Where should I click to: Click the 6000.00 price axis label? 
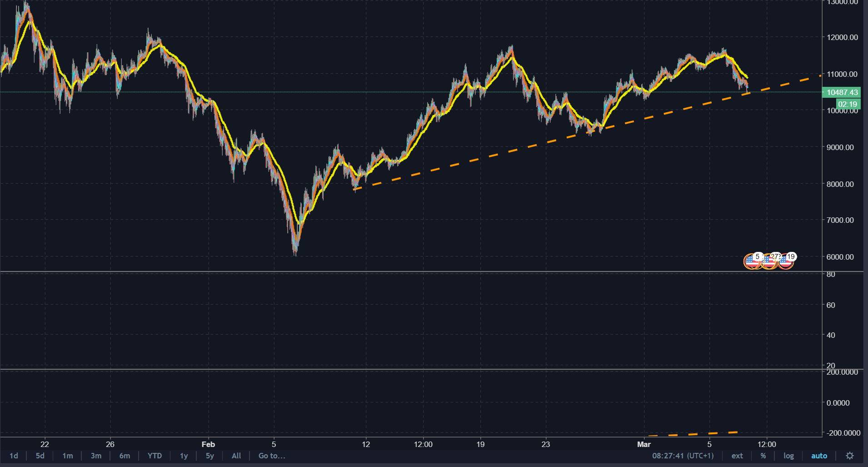click(840, 257)
